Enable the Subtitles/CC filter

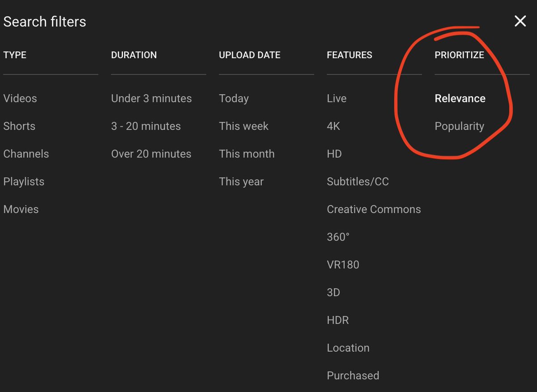(x=358, y=181)
